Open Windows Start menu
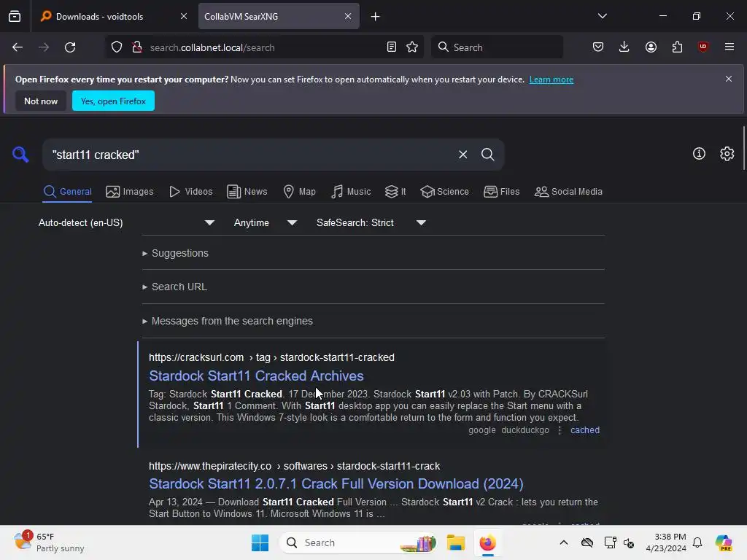The image size is (747, 560). [260, 542]
